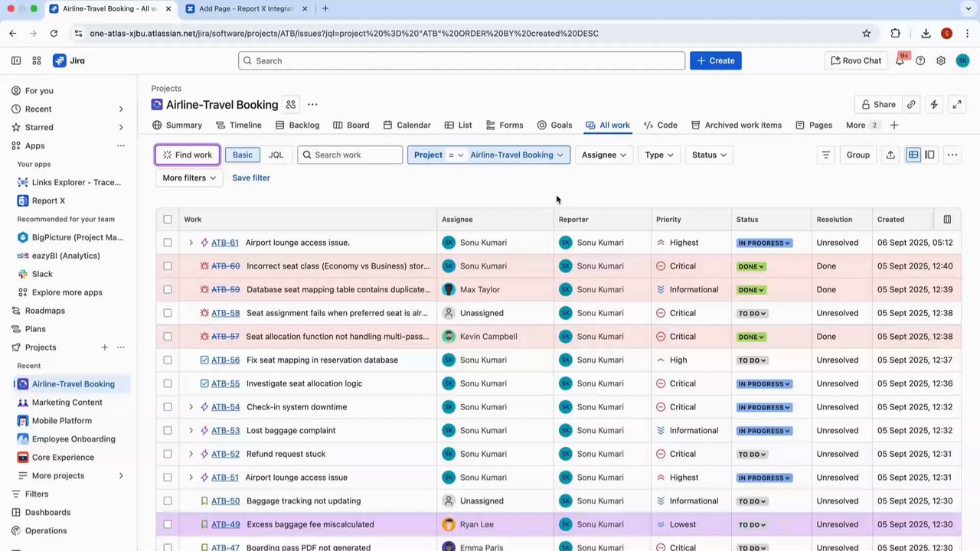
Task: Tick the checkbox for ATB-60
Action: 168,266
